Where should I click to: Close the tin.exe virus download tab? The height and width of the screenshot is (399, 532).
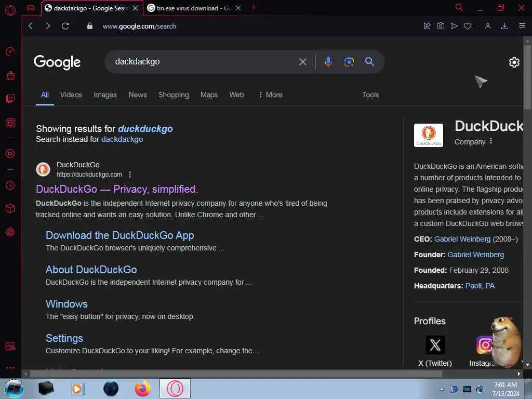click(238, 8)
